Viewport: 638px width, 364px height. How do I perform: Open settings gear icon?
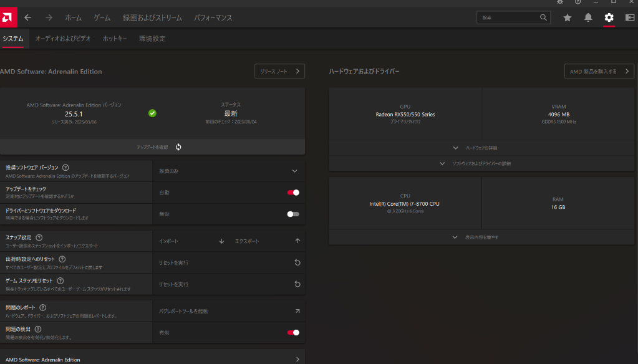[x=609, y=17]
